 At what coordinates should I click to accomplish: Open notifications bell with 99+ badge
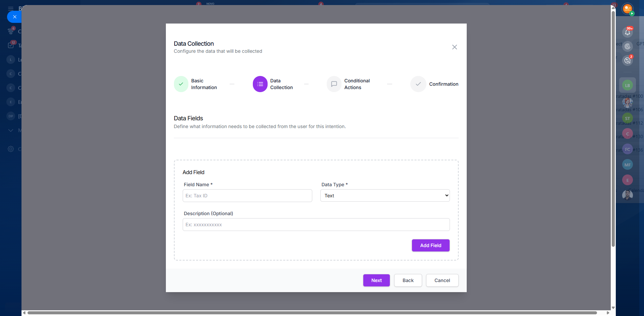coord(627,32)
